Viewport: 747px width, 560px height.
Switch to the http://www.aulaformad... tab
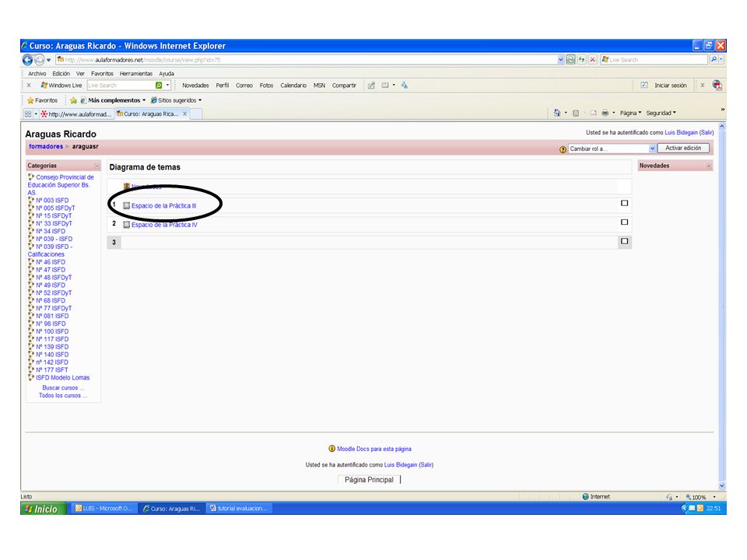(77, 114)
